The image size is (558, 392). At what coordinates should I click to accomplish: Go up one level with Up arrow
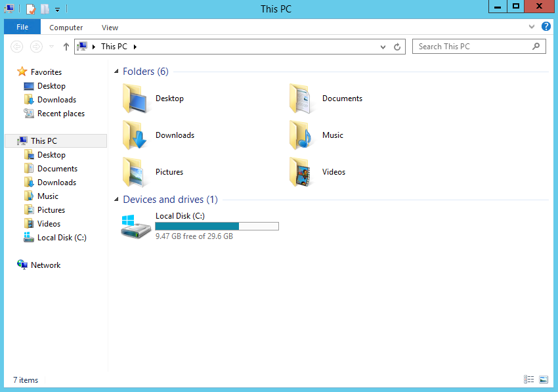(66, 47)
